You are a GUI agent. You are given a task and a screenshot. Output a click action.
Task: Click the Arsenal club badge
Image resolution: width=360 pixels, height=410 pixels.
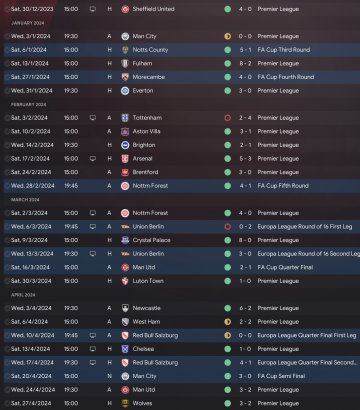point(125,159)
